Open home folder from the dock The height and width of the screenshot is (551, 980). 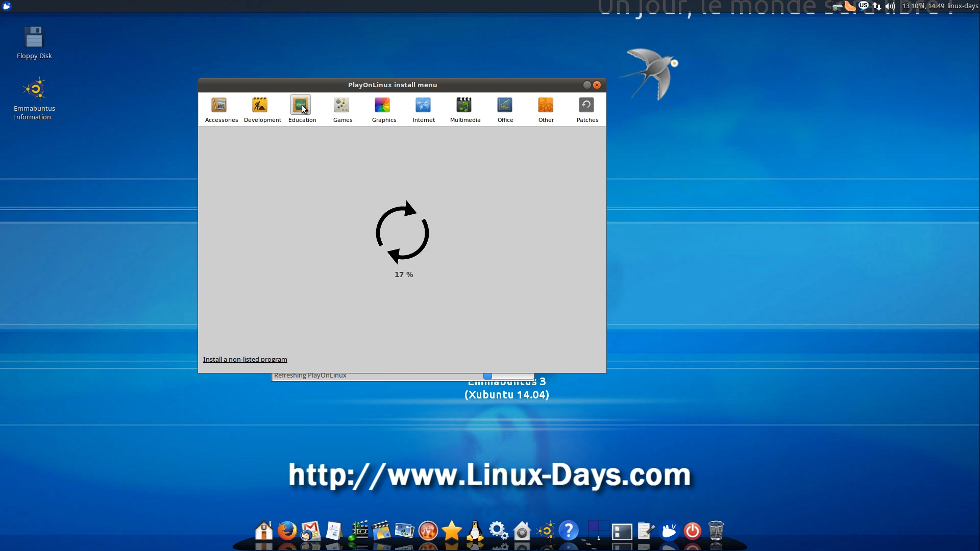tap(263, 531)
